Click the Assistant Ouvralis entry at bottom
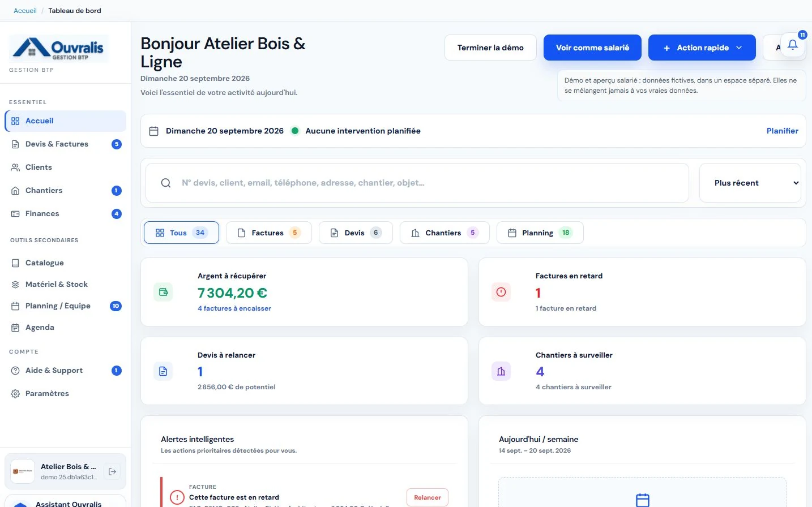 tap(65, 502)
